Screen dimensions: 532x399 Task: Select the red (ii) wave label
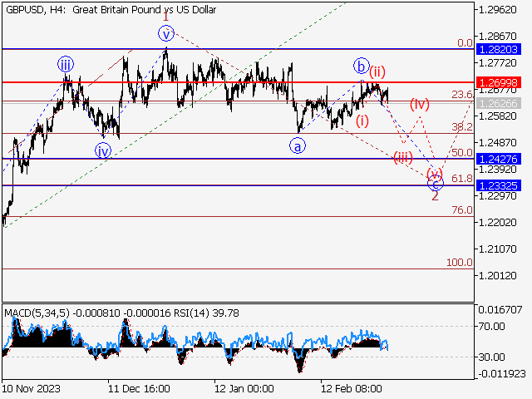click(x=377, y=71)
